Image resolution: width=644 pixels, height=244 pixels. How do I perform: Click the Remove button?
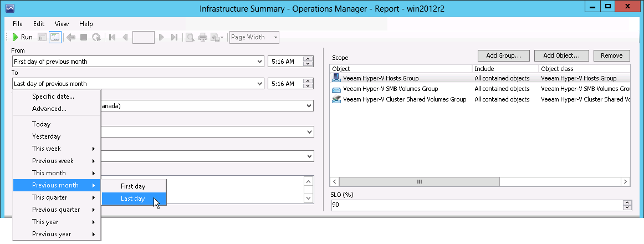coord(611,55)
